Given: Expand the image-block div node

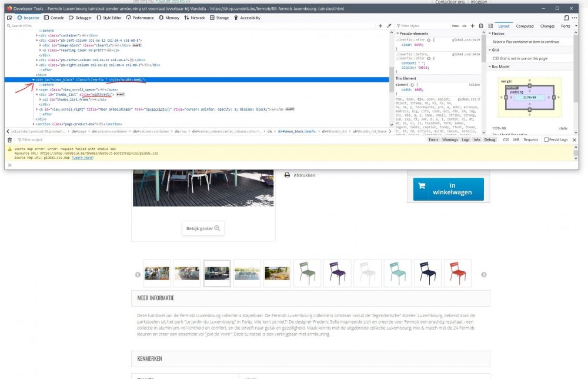Looking at the screenshot, I should (x=40, y=45).
